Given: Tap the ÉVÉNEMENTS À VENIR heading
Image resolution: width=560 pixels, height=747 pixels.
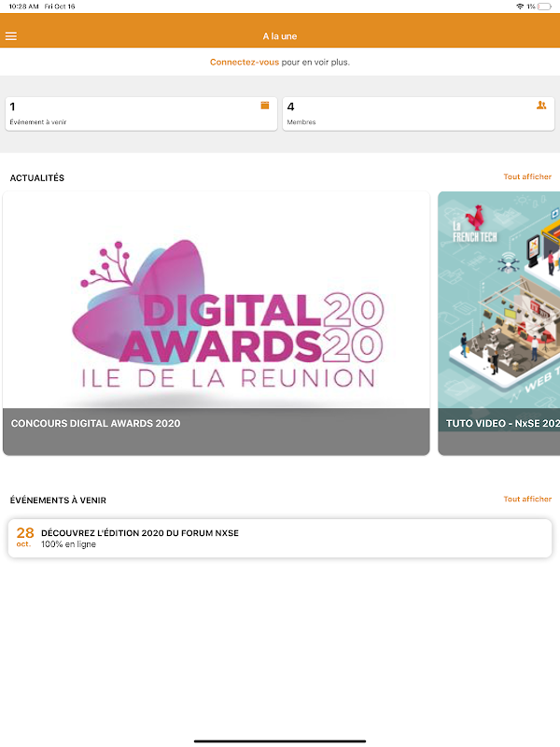Looking at the screenshot, I should click(58, 500).
